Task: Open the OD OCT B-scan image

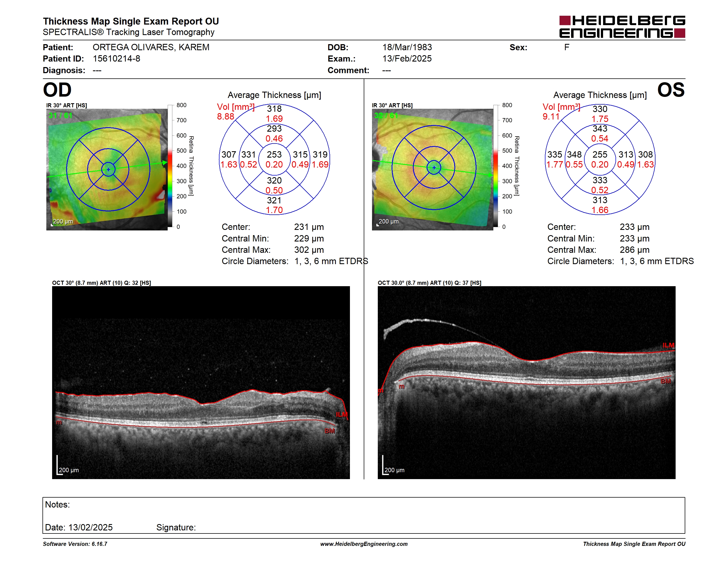Action: [201, 383]
